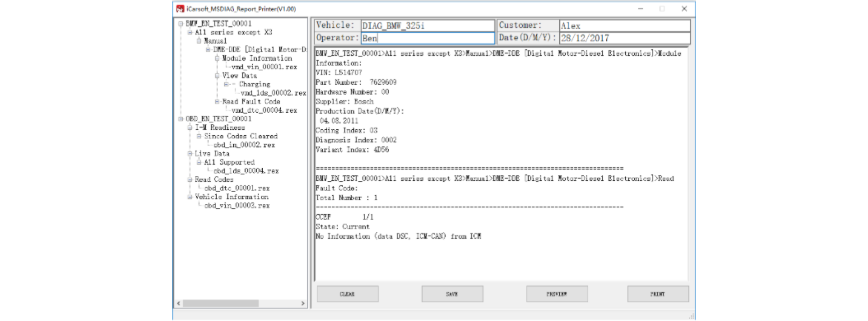Select vmd_lds_00002.rex file
Viewport: 868px width, 321px height.
[273, 93]
